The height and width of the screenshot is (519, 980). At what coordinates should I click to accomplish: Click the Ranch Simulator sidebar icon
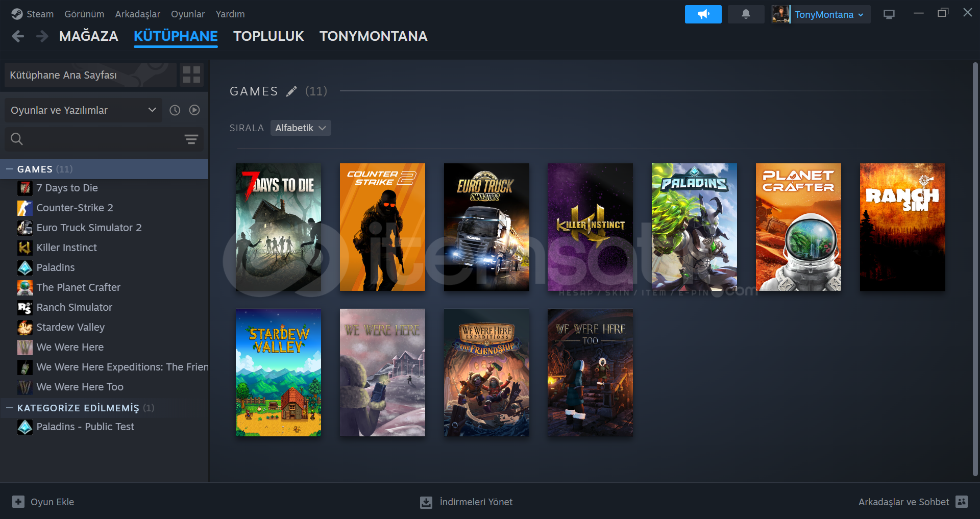click(24, 308)
